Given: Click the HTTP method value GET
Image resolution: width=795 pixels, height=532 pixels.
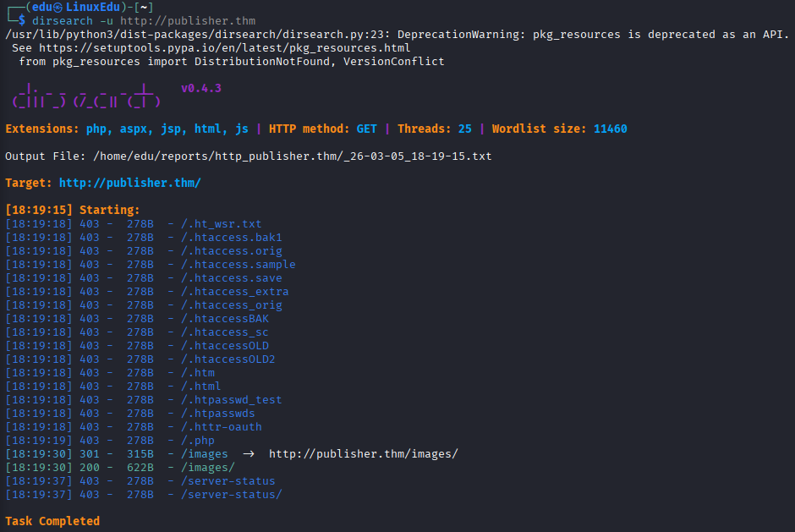Looking at the screenshot, I should [x=366, y=129].
